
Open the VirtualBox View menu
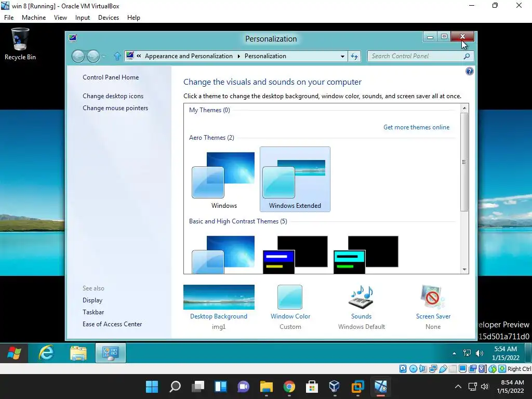60,18
